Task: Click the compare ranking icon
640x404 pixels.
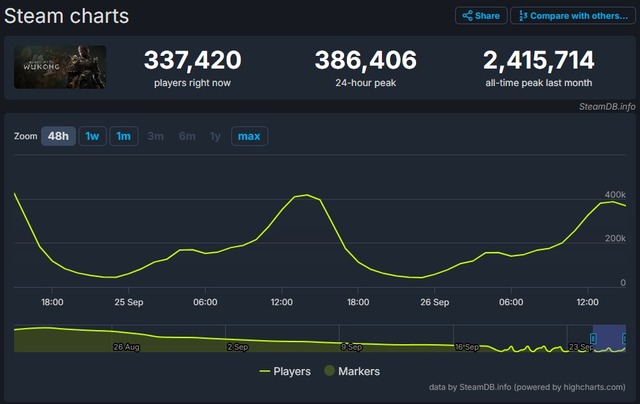Action: (x=523, y=16)
